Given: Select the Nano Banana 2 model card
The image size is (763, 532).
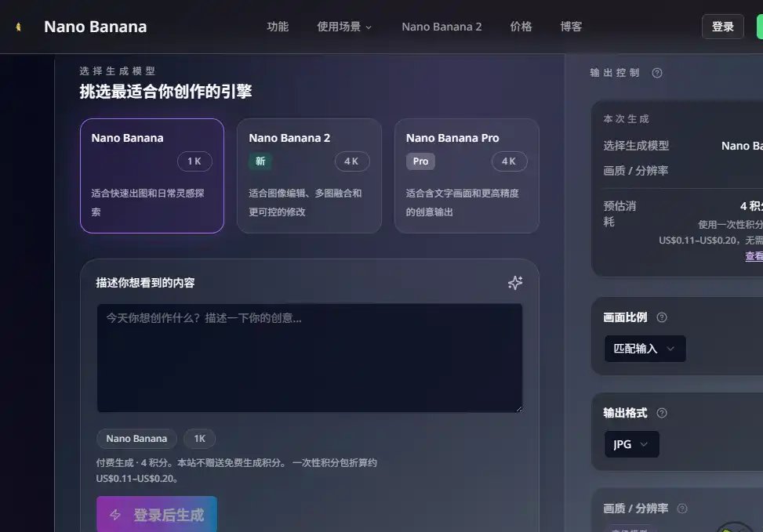Looking at the screenshot, I should click(309, 176).
